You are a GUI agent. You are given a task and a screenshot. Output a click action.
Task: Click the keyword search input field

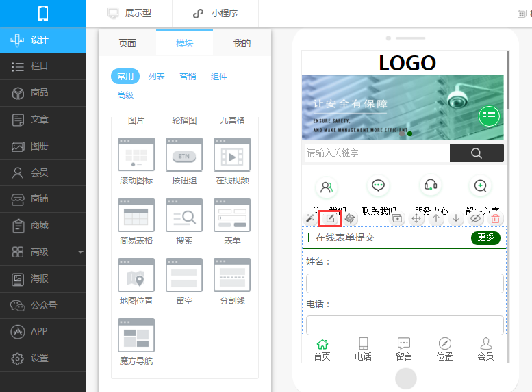point(376,153)
